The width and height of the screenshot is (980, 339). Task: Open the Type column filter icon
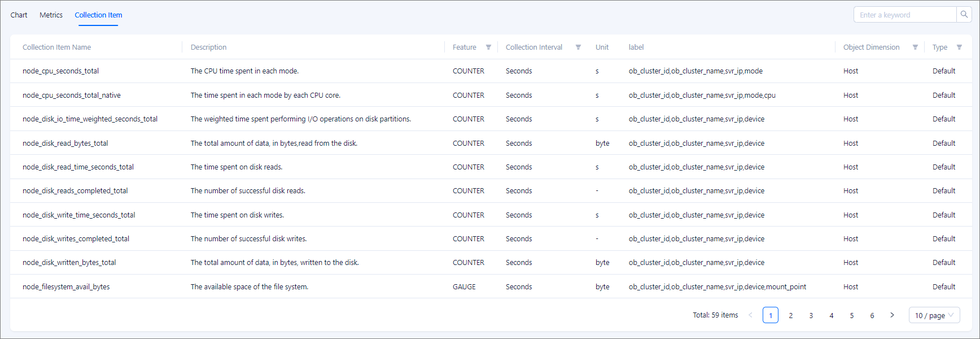959,47
